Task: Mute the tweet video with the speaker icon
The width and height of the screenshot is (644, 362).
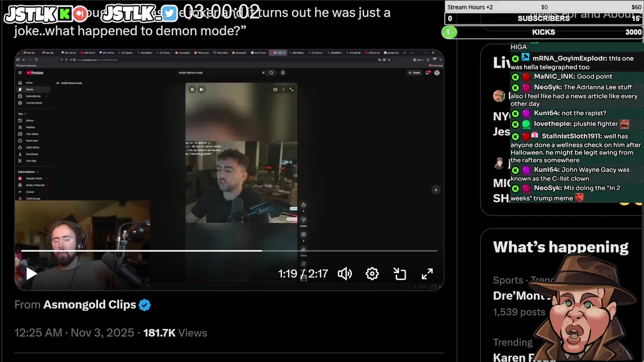Action: point(345,274)
